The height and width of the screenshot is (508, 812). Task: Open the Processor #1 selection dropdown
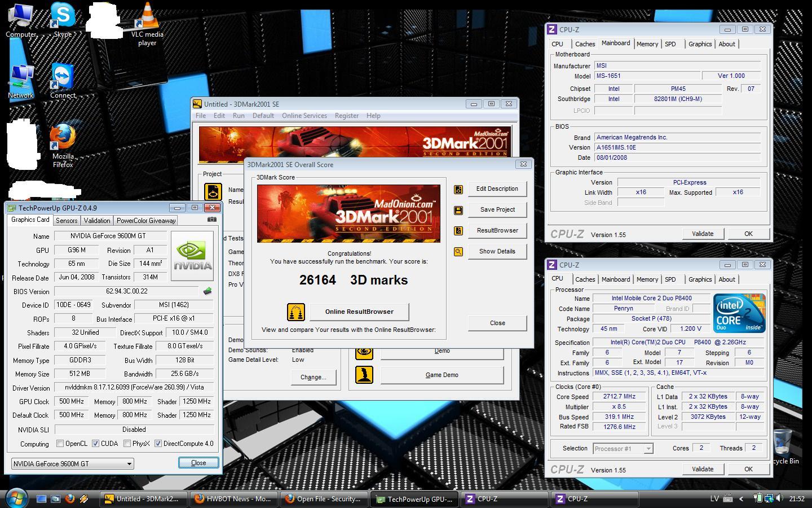tap(623, 449)
